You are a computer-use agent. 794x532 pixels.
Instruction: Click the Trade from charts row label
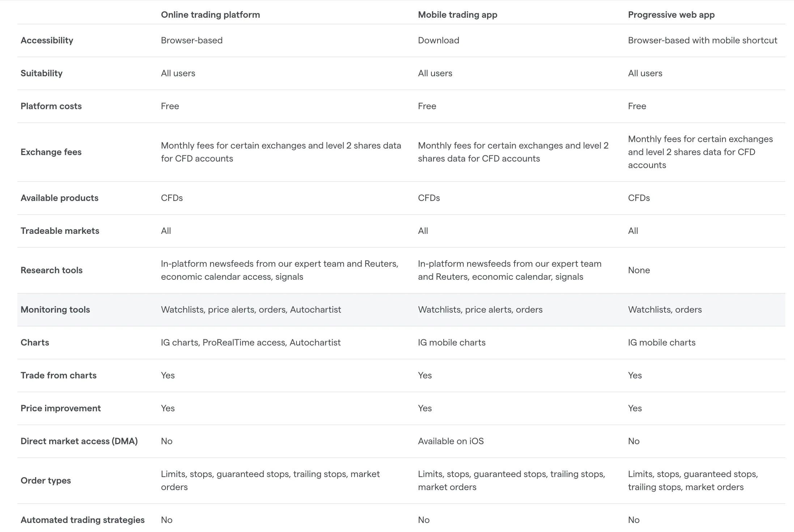click(58, 376)
